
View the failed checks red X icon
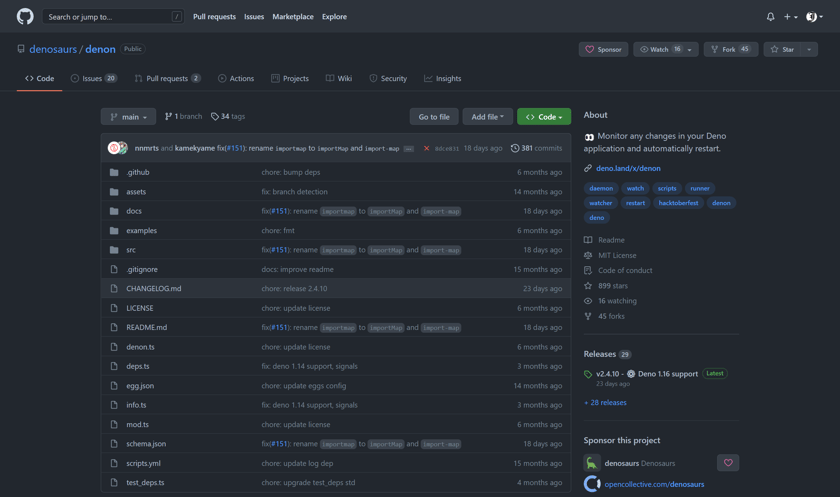(426, 148)
